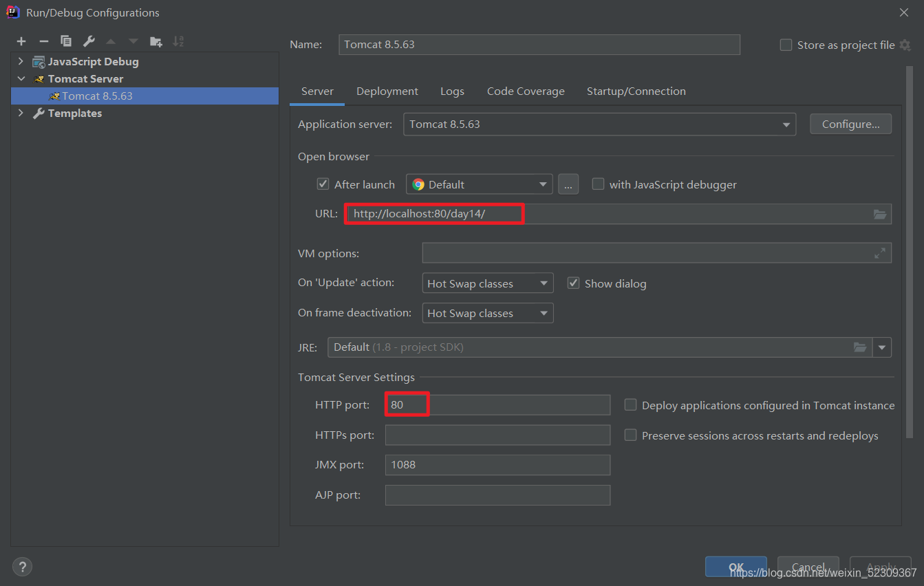Toggle Store as project file checkbox
924x586 pixels.
click(x=786, y=45)
